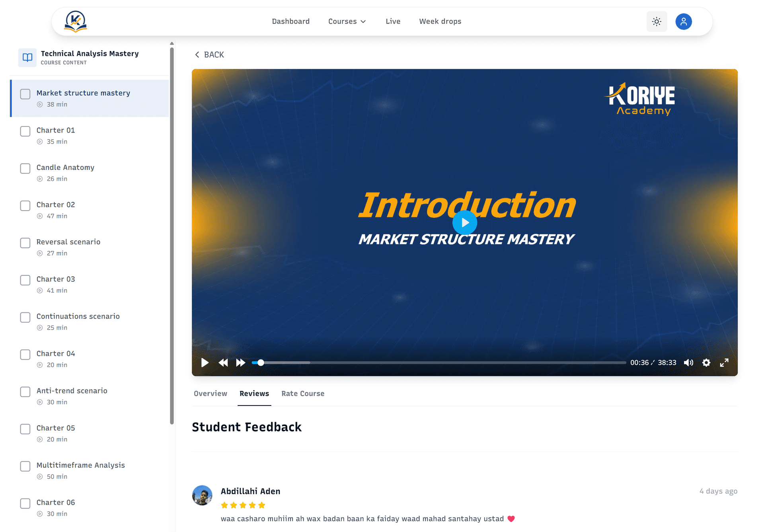Check Market structure mastery lesson checkbox
Viewport: 764px width, 532px height.
click(x=25, y=94)
